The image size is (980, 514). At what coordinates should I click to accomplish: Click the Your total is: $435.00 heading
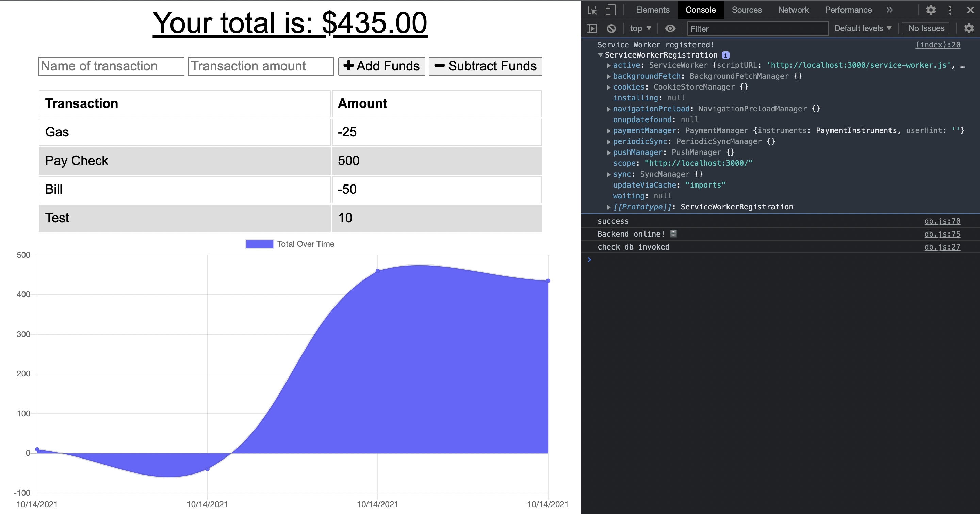point(290,23)
